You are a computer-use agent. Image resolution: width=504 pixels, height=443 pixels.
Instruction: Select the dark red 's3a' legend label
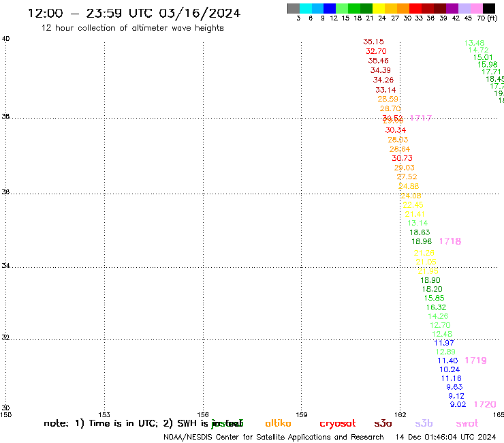(383, 423)
